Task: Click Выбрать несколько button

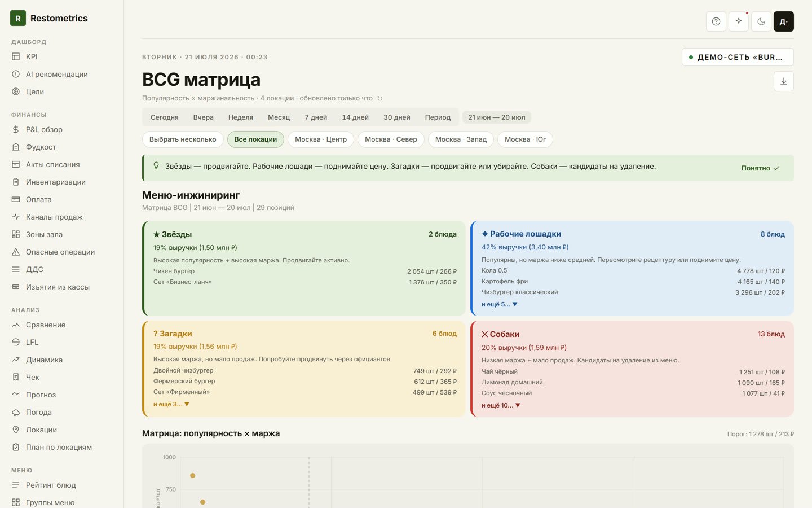Action: click(x=183, y=139)
